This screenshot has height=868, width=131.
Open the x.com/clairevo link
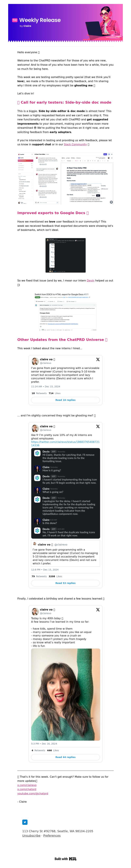click(27, 785)
